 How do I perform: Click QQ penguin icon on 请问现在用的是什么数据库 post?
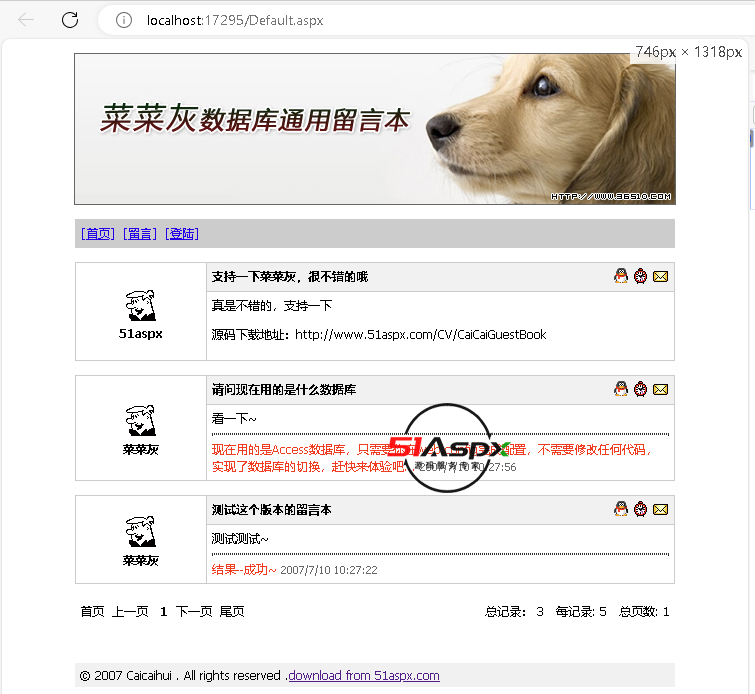tap(621, 389)
